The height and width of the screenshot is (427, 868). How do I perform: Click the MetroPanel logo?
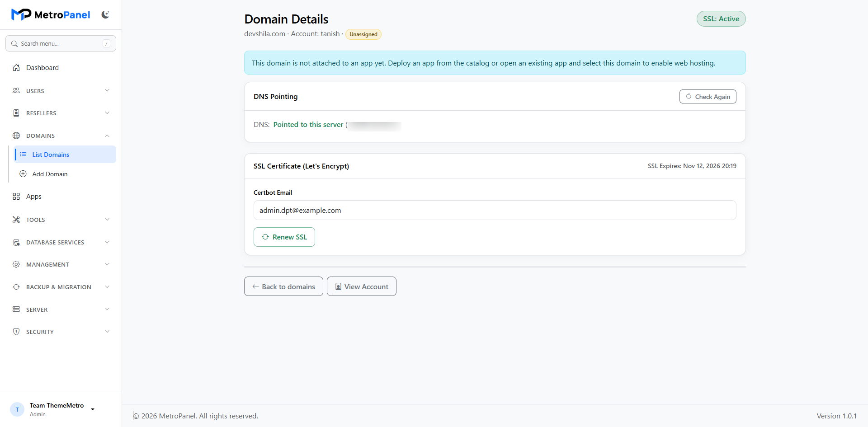51,15
